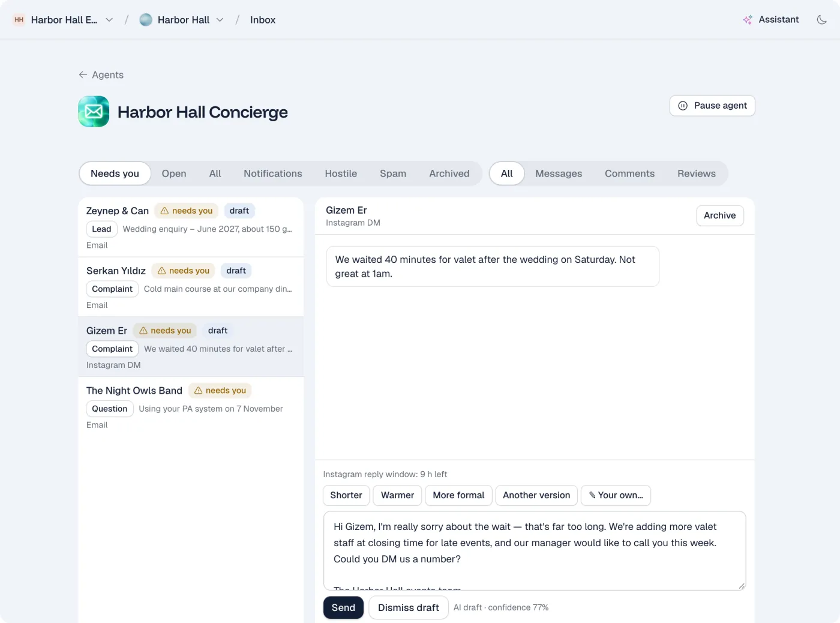Filter by Messages type

click(559, 173)
